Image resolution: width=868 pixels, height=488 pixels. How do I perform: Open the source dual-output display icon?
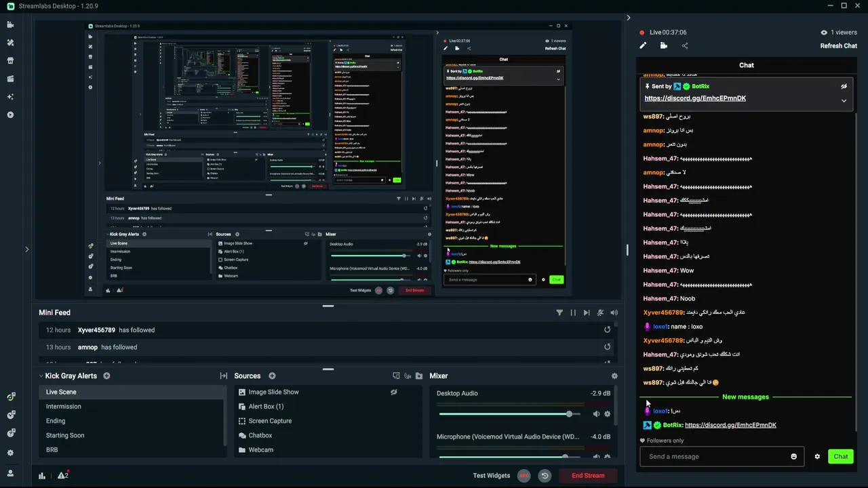tap(396, 375)
